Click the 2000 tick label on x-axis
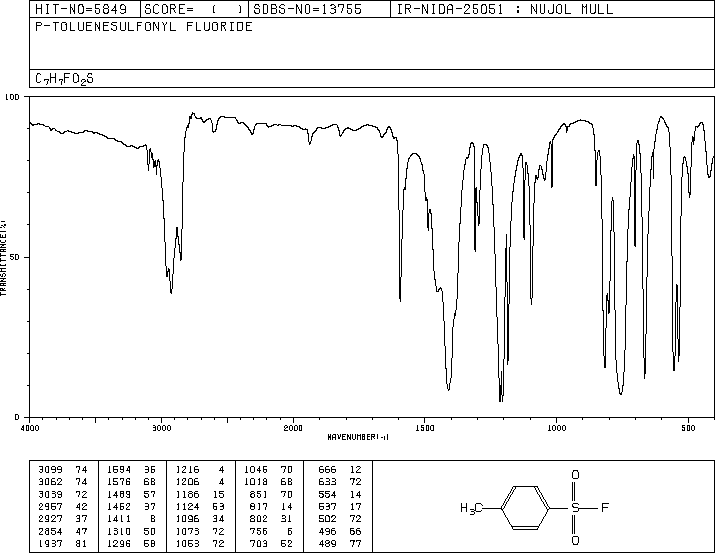 293,428
